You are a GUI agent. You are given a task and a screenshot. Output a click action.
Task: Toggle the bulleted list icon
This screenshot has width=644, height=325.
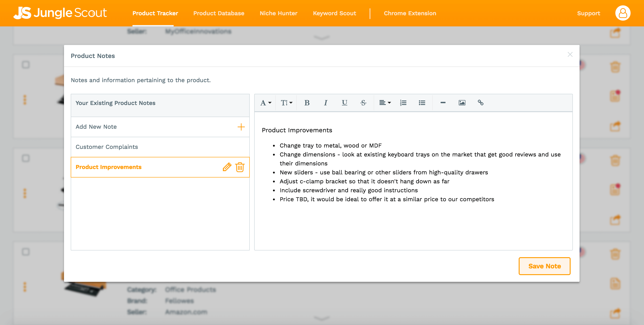tap(422, 103)
